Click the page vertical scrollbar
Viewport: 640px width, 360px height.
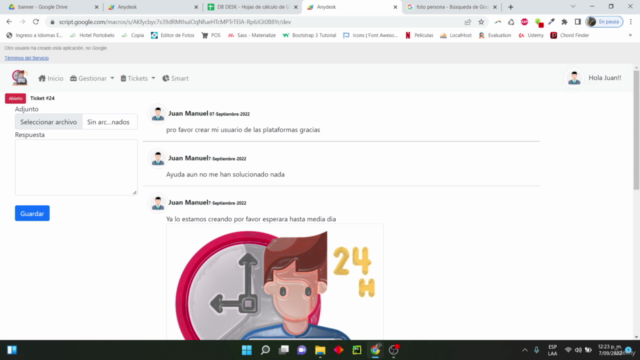click(636, 130)
